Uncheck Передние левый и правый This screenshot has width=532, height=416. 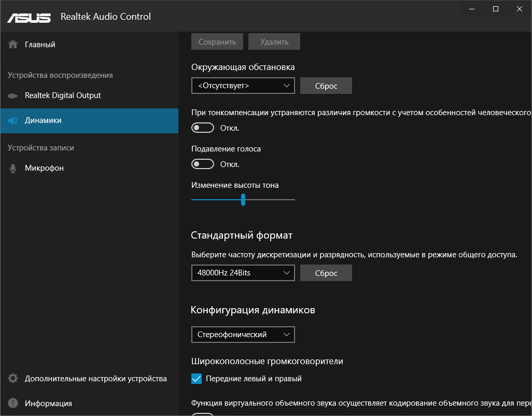(196, 379)
